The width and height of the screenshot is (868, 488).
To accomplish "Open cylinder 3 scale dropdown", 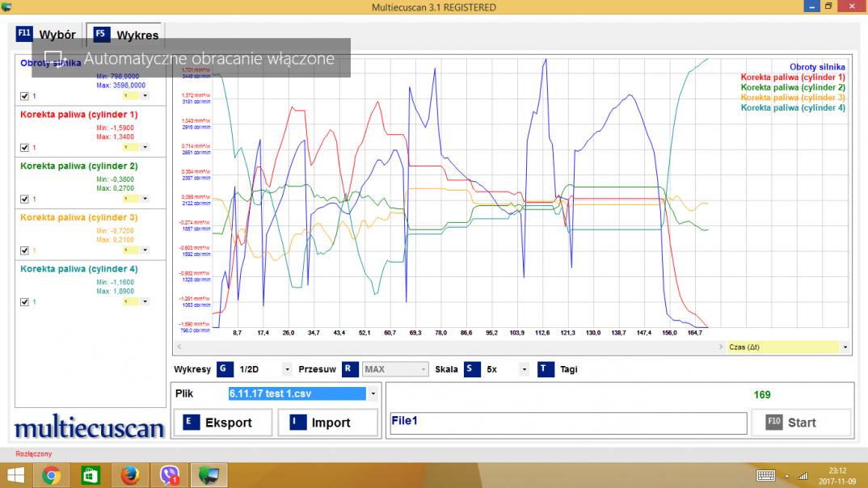I will 145,250.
